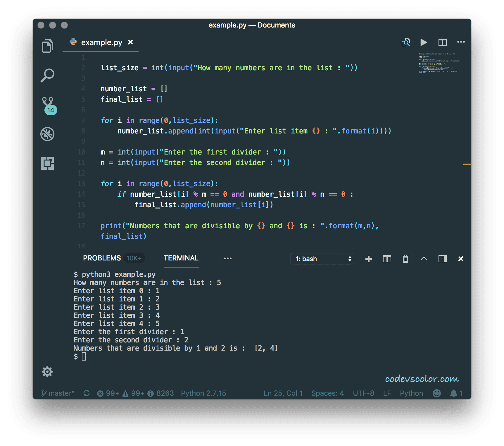The image size is (504, 446).
Task: Open more actions with ellipsis in editor toolbar
Action: click(461, 42)
